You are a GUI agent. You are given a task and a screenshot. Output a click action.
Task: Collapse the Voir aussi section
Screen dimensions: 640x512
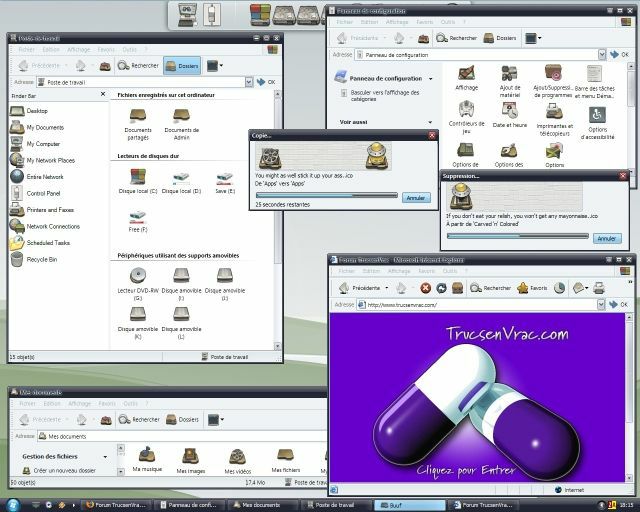430,122
